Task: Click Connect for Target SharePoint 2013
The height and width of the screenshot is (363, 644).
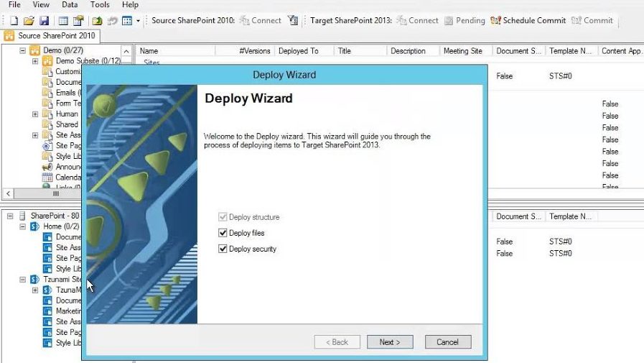Action: coord(417,20)
